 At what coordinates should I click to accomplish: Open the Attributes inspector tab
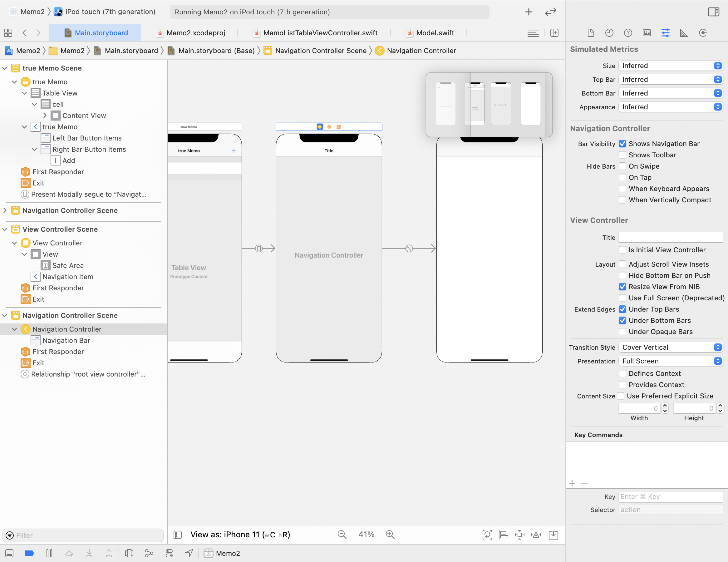(x=665, y=33)
